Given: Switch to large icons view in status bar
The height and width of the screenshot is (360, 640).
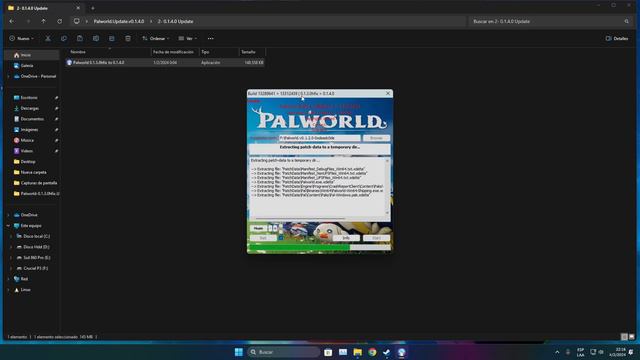Looking at the screenshot, I should pos(632,337).
